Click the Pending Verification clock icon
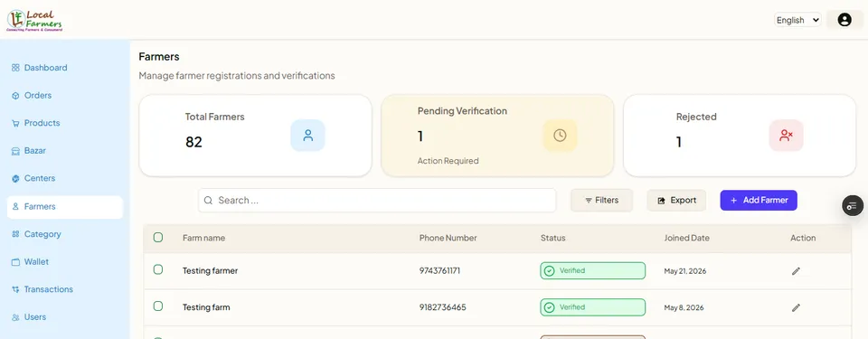 click(560, 136)
